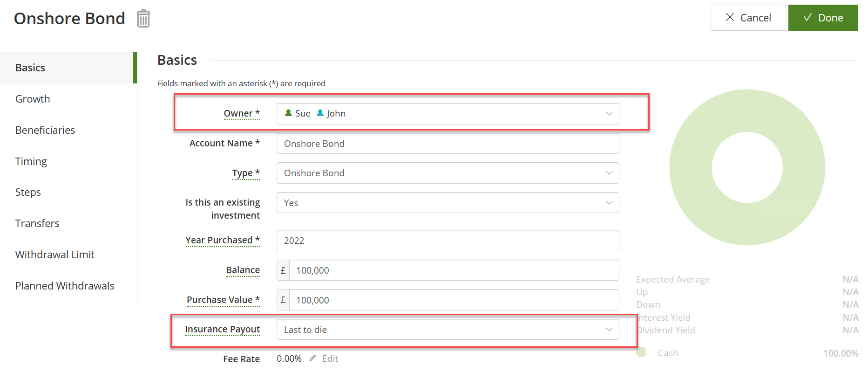This screenshot has width=868, height=372.
Task: Click the Account Name input field
Action: (447, 144)
